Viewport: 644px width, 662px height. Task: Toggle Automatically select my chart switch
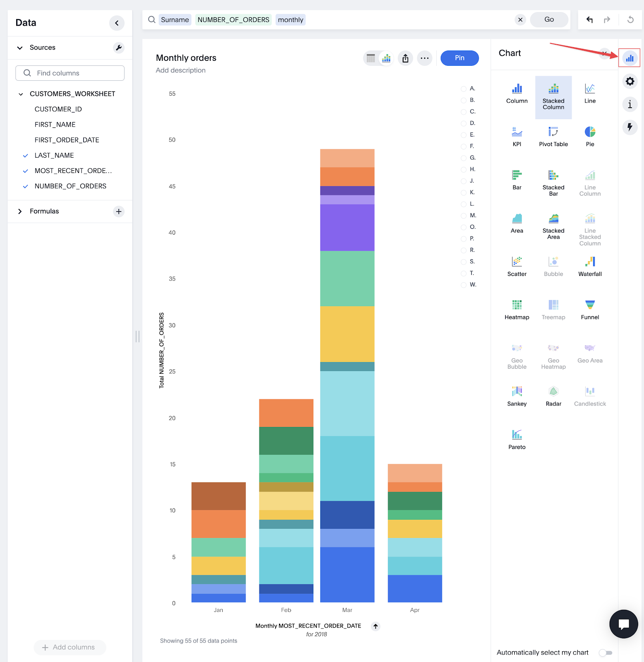tap(606, 652)
